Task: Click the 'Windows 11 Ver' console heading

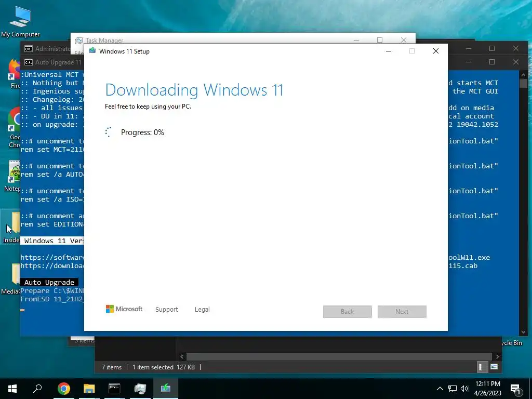Action: pyautogui.click(x=54, y=241)
